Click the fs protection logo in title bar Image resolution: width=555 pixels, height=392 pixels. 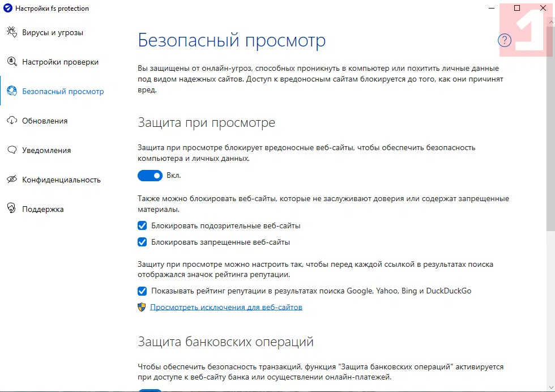point(7,8)
